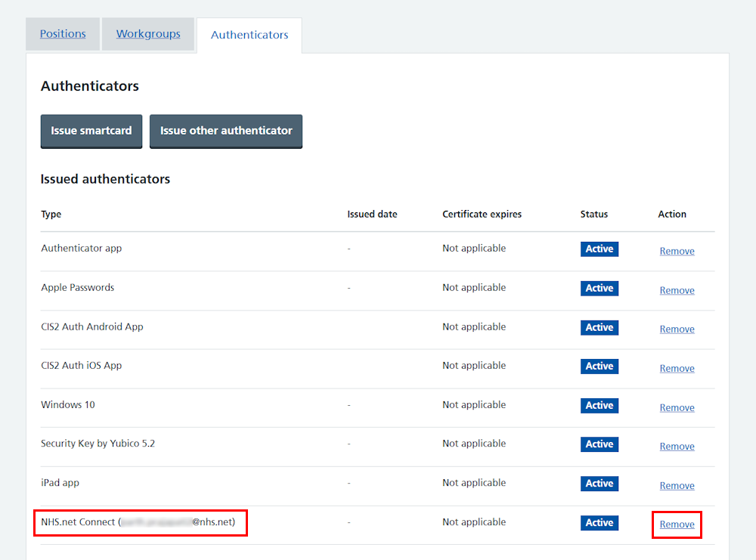Image resolution: width=756 pixels, height=560 pixels.
Task: Click Active badge in Windows 10 row
Action: click(x=600, y=406)
